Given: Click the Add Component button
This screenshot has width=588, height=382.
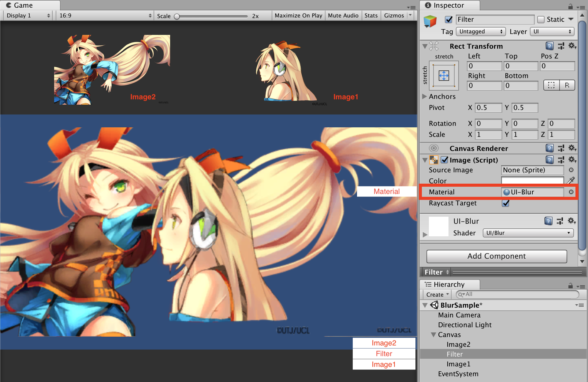Looking at the screenshot, I should point(496,256).
